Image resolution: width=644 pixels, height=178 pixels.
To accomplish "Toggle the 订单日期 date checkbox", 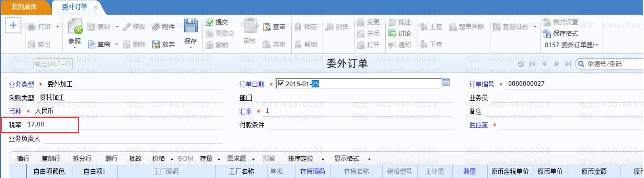I will pyautogui.click(x=280, y=84).
